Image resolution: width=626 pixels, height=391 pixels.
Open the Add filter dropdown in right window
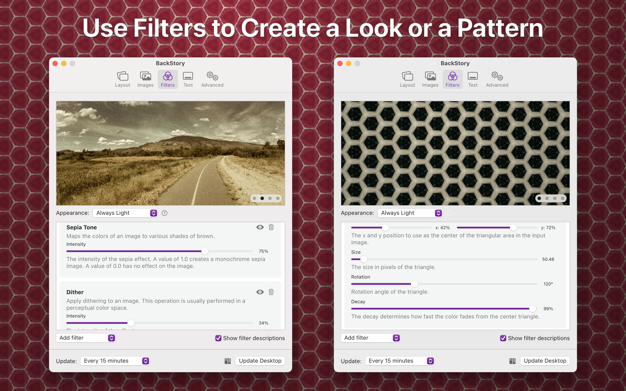click(x=370, y=338)
